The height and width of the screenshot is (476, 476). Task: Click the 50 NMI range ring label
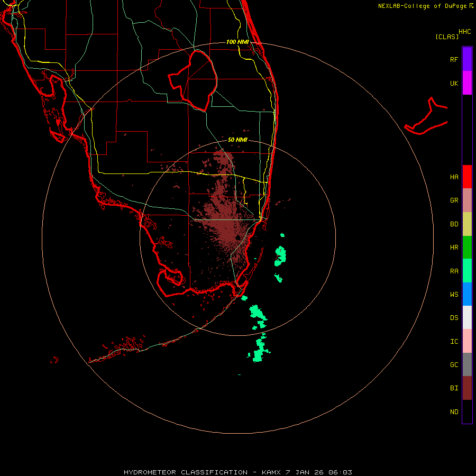(x=237, y=140)
